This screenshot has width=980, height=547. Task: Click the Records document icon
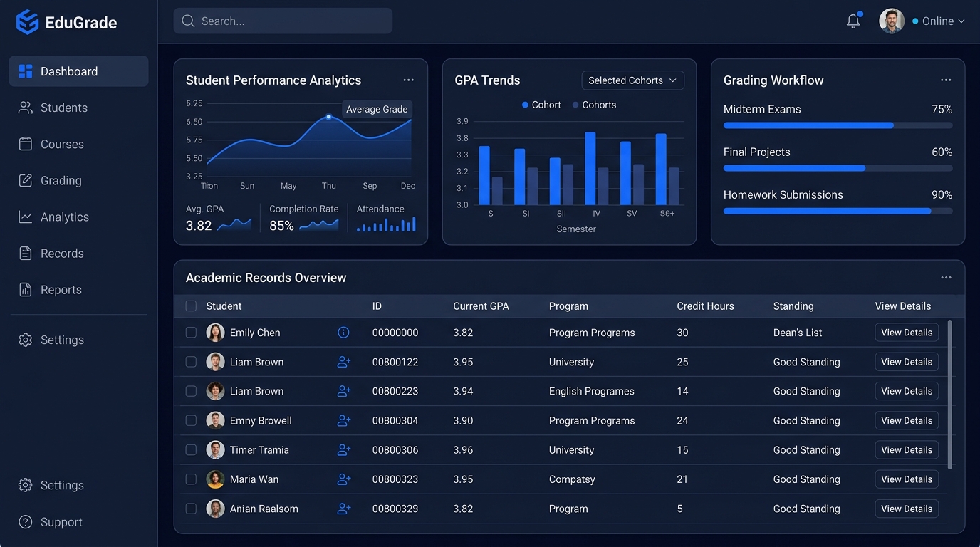pyautogui.click(x=26, y=253)
